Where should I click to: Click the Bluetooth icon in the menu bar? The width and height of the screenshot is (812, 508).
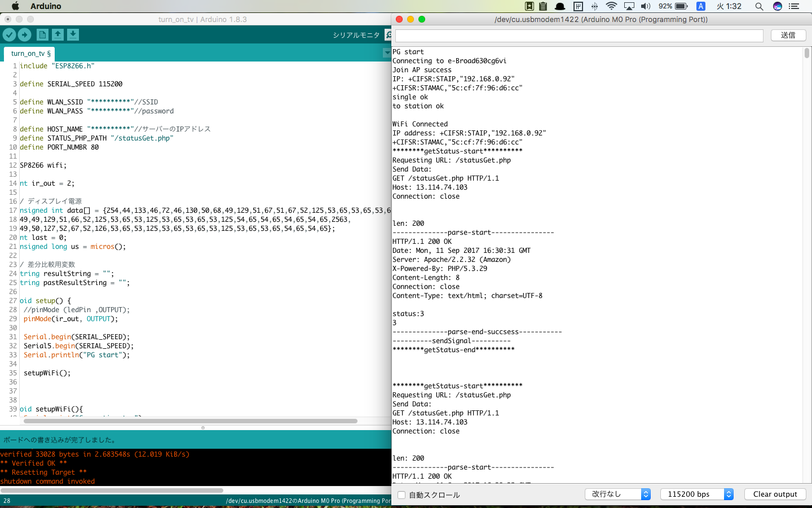click(x=594, y=6)
